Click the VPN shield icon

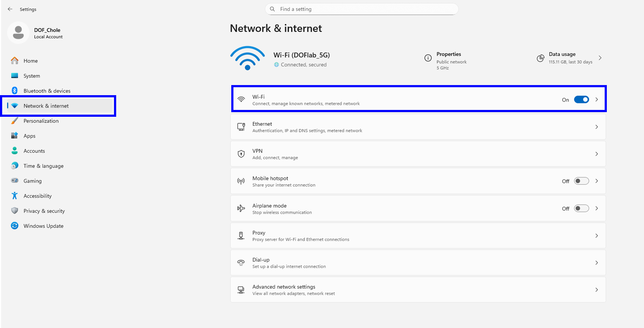[241, 154]
